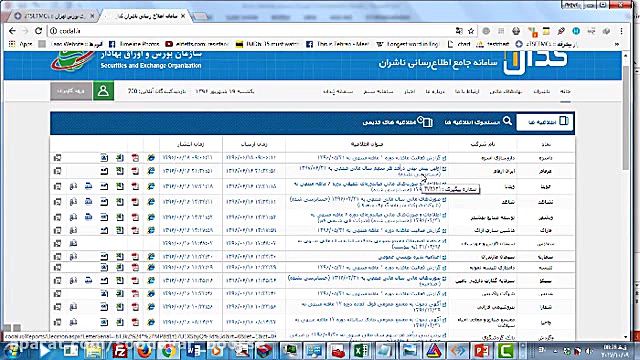Click the Excel icon in the شاهد row
Screen dimensions: 640x360
pyautogui.click(x=120, y=202)
